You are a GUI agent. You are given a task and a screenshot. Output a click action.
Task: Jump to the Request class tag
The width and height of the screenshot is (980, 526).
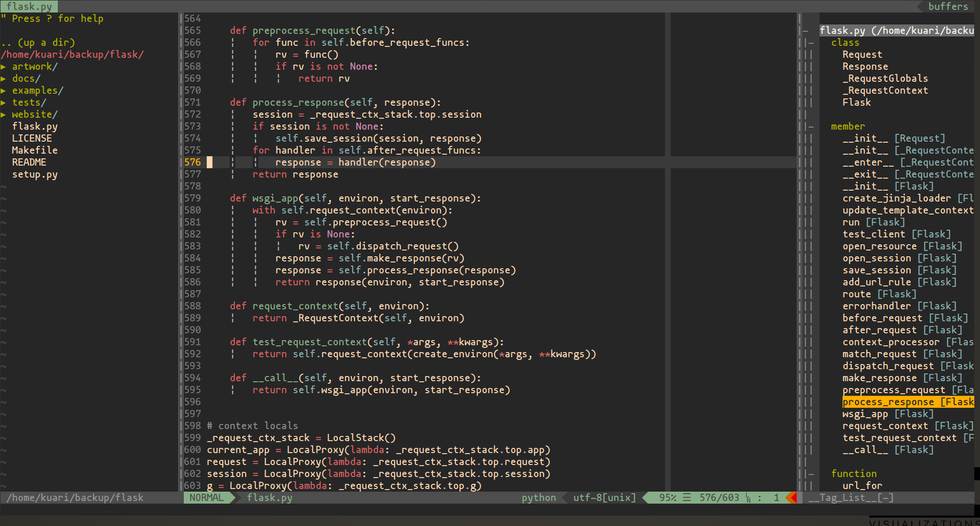pos(862,55)
